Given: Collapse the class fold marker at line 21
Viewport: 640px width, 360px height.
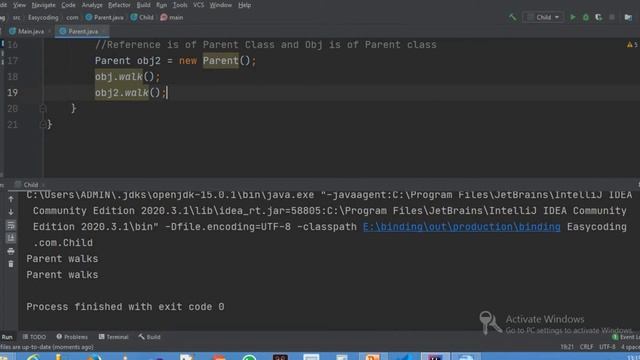Looking at the screenshot, I should click(43, 124).
